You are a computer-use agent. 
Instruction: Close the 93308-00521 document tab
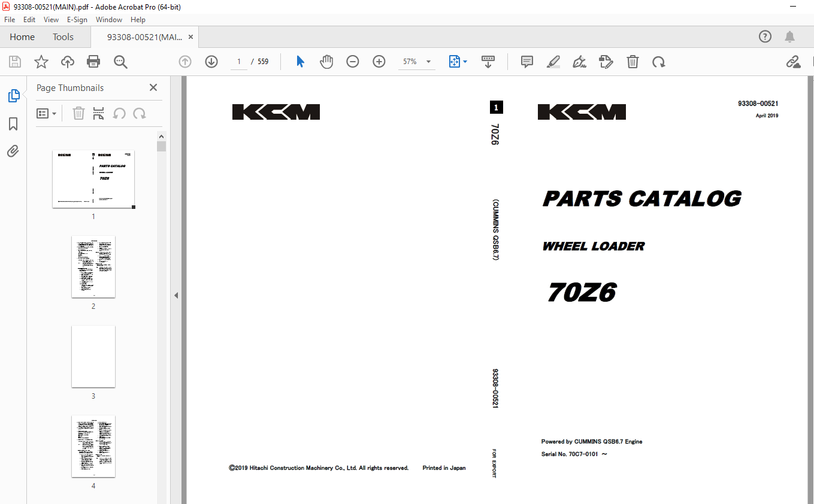[191, 37]
